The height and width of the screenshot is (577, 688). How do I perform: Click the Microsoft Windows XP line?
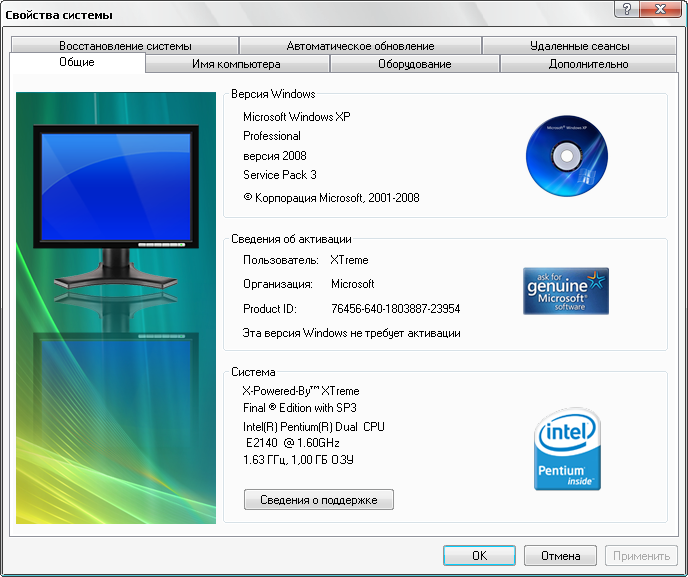(x=297, y=117)
